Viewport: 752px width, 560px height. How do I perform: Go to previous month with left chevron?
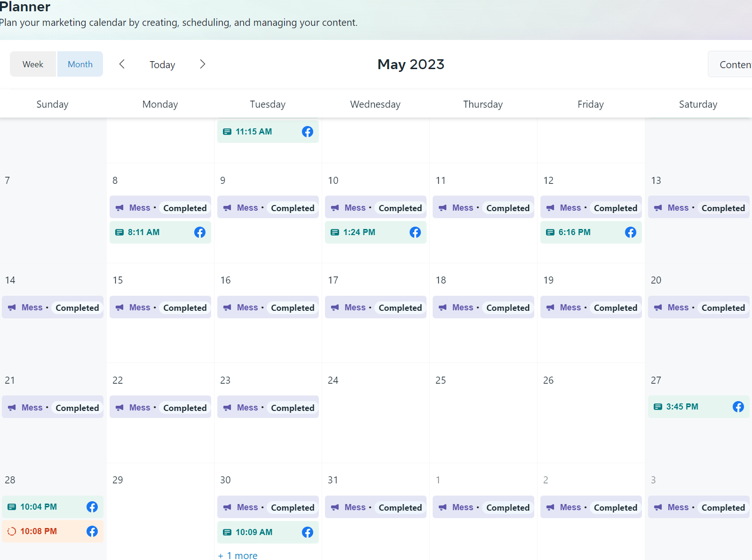coord(122,64)
